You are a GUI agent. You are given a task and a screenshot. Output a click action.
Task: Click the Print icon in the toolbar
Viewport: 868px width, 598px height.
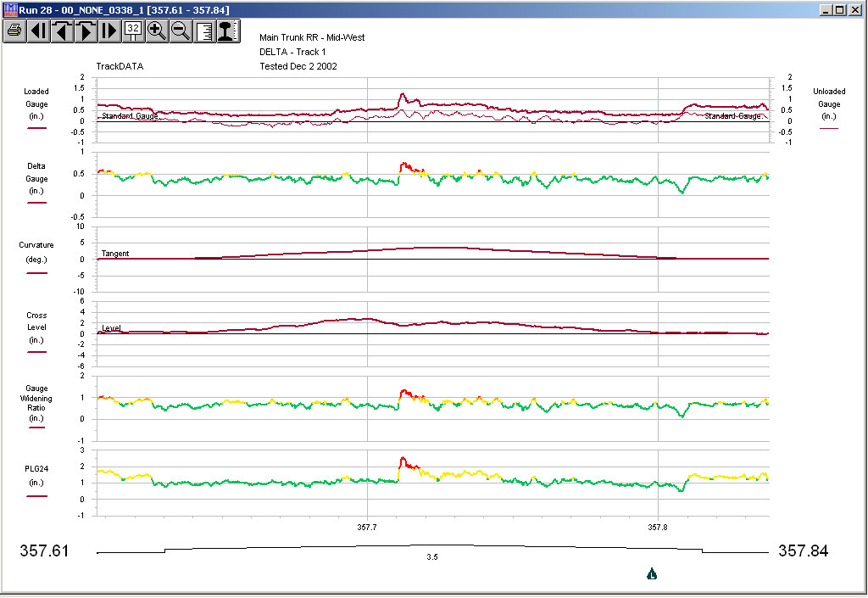click(15, 31)
